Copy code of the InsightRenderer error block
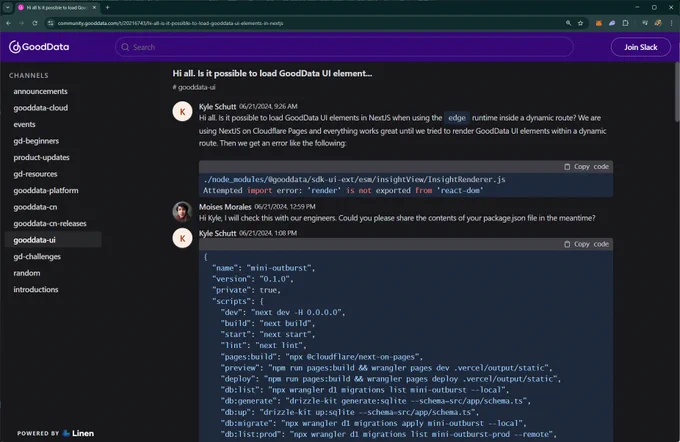The image size is (680, 442). [587, 167]
